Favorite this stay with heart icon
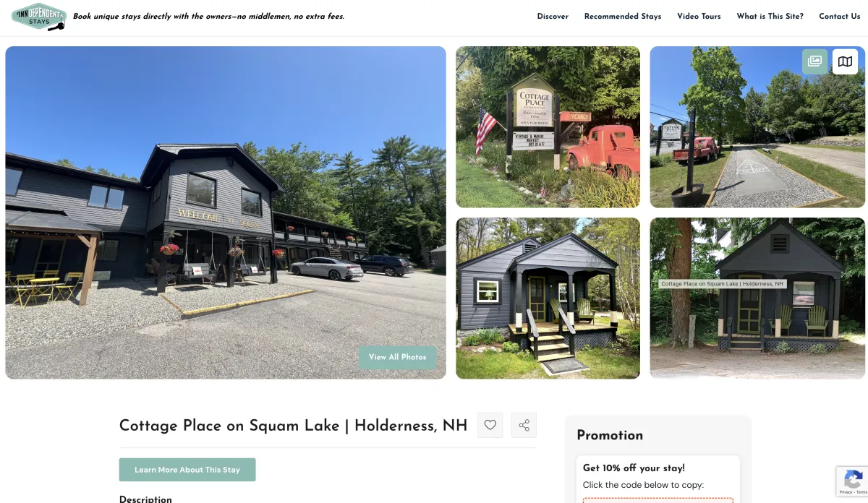This screenshot has width=868, height=503. (x=490, y=425)
